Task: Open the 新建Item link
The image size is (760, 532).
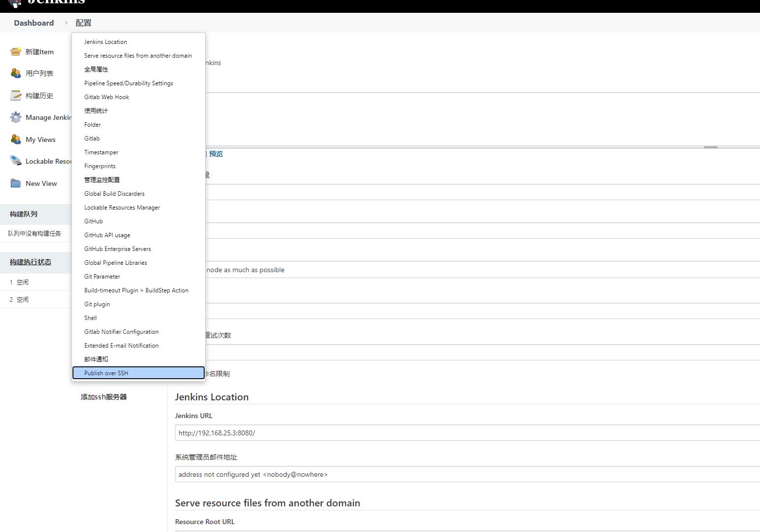Action: click(x=39, y=52)
